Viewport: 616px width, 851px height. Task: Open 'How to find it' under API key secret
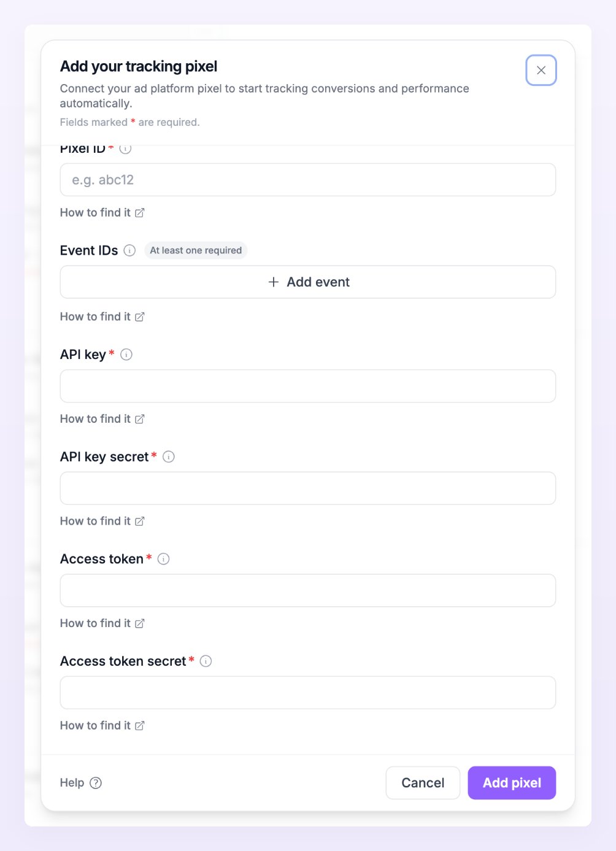point(102,521)
